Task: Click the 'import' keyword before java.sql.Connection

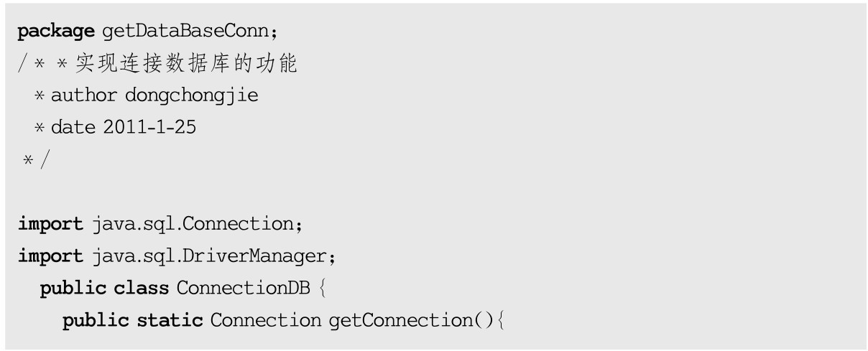Action: point(50,223)
